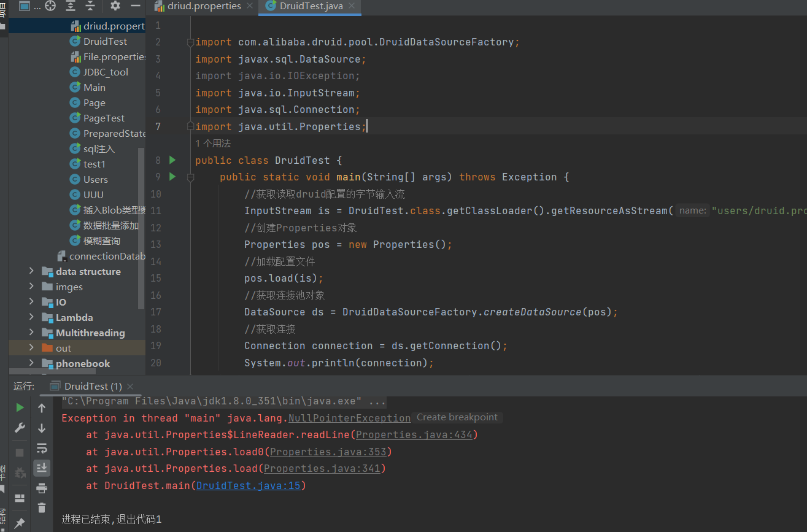The height and width of the screenshot is (532, 807).
Task: Rerun DruidTest with green play icon
Action: point(20,407)
